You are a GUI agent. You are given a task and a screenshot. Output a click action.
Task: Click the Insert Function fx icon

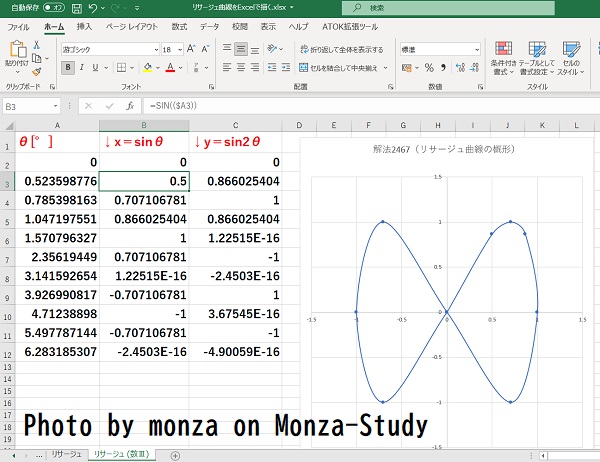(130, 105)
